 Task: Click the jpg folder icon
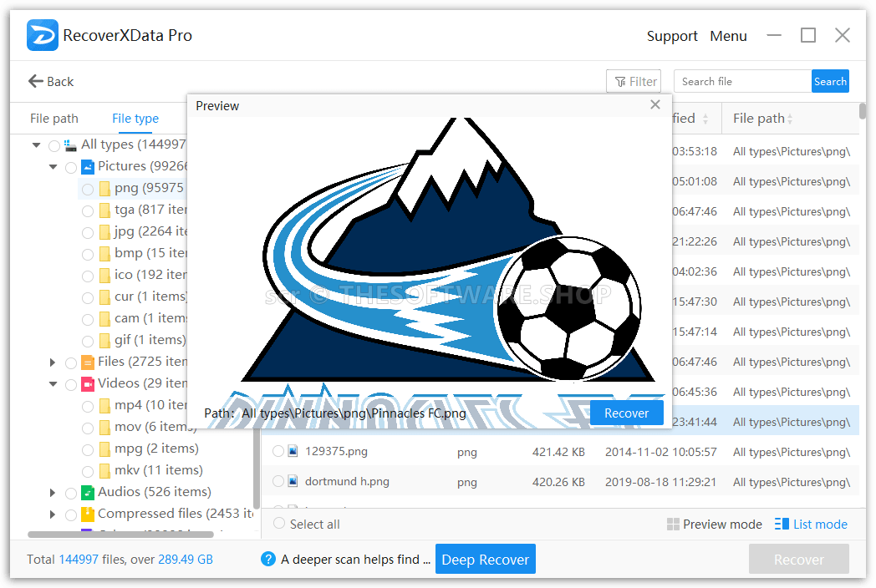[104, 232]
